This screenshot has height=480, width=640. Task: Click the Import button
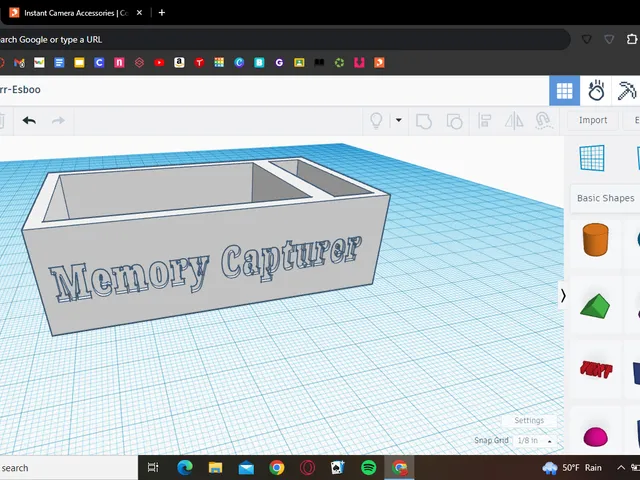tap(593, 120)
